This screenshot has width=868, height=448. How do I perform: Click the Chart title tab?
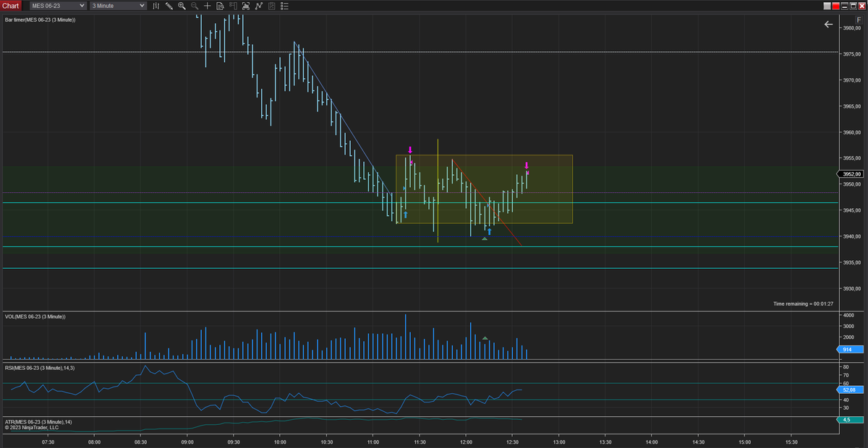tap(11, 6)
